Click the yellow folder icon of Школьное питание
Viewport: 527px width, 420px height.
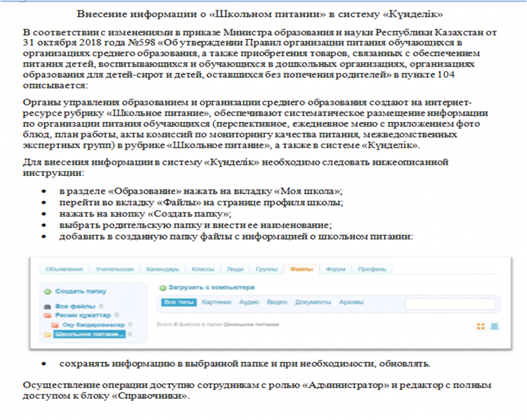pyautogui.click(x=48, y=334)
